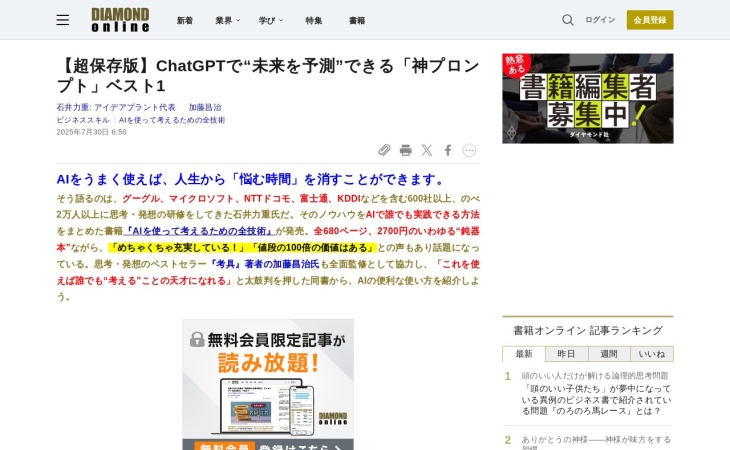Click the 書籍編集者募集中 banner ad
The width and height of the screenshot is (730, 450).
pyautogui.click(x=588, y=99)
